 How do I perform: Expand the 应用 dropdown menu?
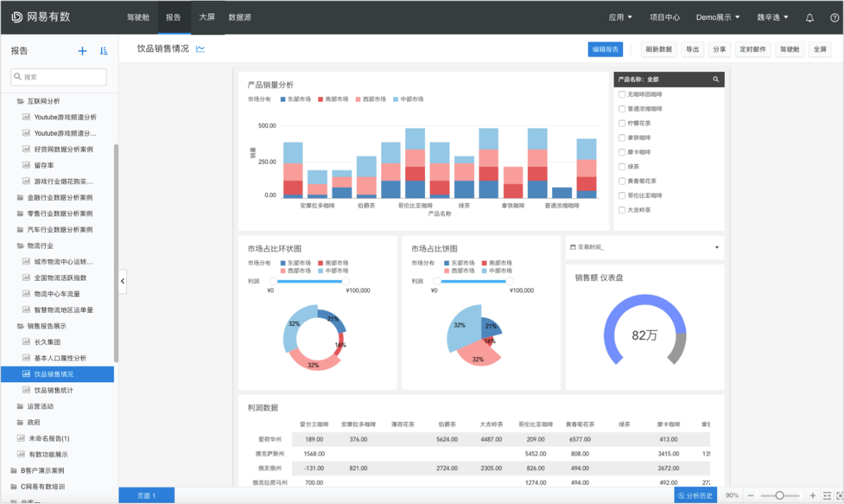[x=620, y=18]
